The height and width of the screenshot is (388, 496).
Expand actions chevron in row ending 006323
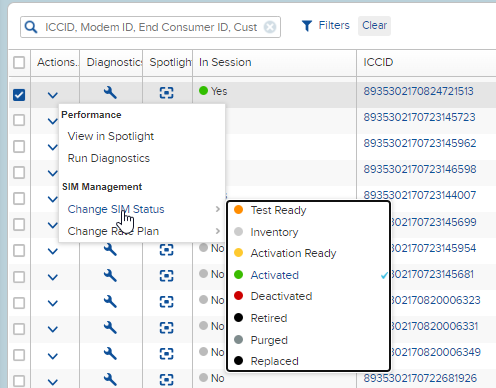(x=53, y=303)
